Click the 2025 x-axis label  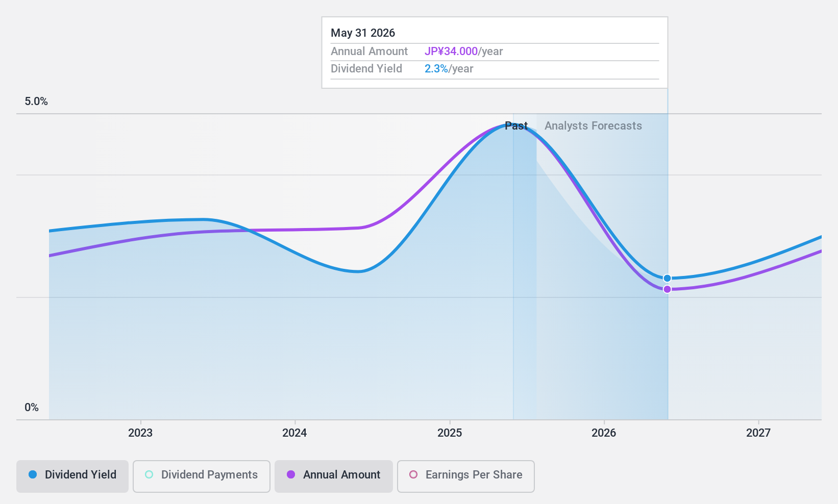pos(450,433)
